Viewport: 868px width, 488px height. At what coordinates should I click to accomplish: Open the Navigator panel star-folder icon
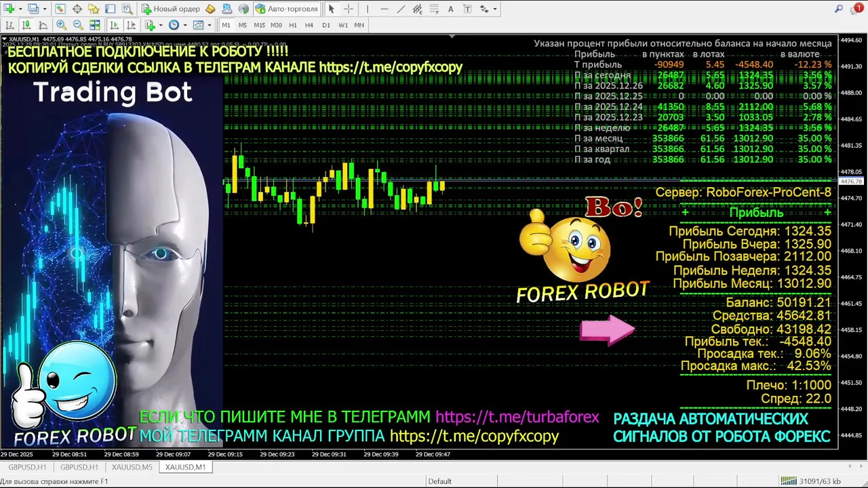(x=94, y=9)
